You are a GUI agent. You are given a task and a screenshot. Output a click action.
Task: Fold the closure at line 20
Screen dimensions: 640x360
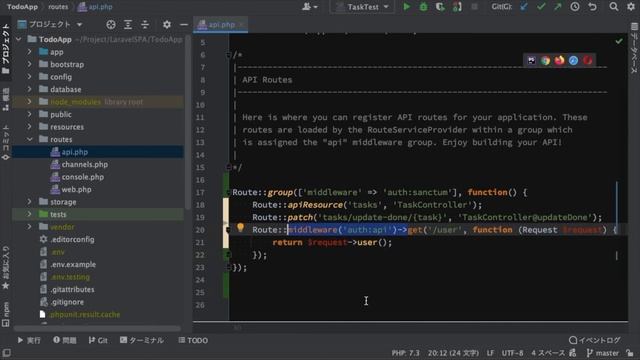point(229,230)
